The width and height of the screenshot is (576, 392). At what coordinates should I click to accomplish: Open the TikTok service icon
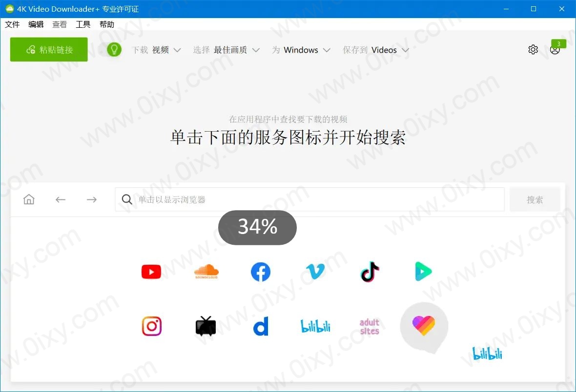370,272
